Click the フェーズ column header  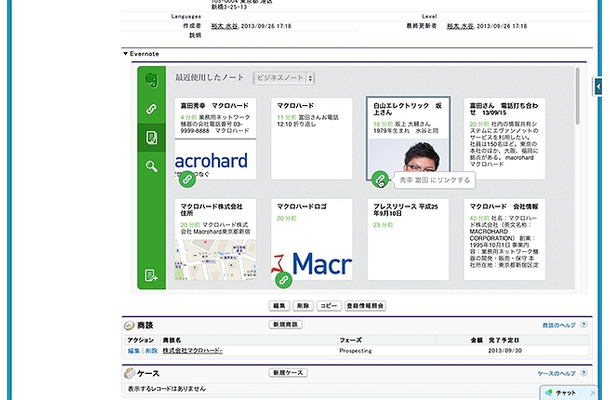click(x=351, y=340)
